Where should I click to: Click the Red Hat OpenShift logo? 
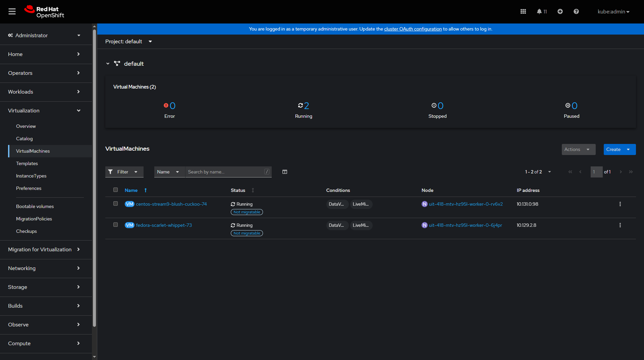coord(44,12)
